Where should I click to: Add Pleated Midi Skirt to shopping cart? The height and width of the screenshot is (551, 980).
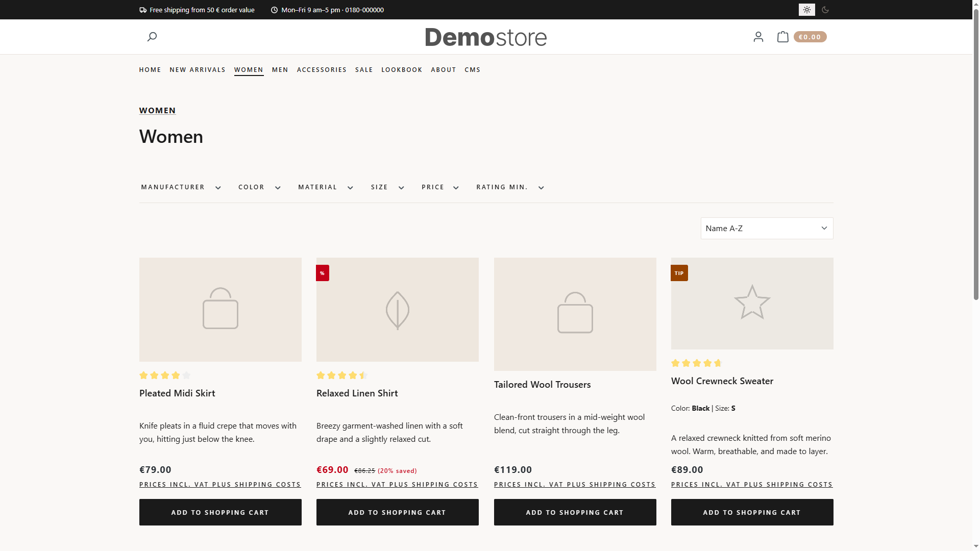coord(220,512)
